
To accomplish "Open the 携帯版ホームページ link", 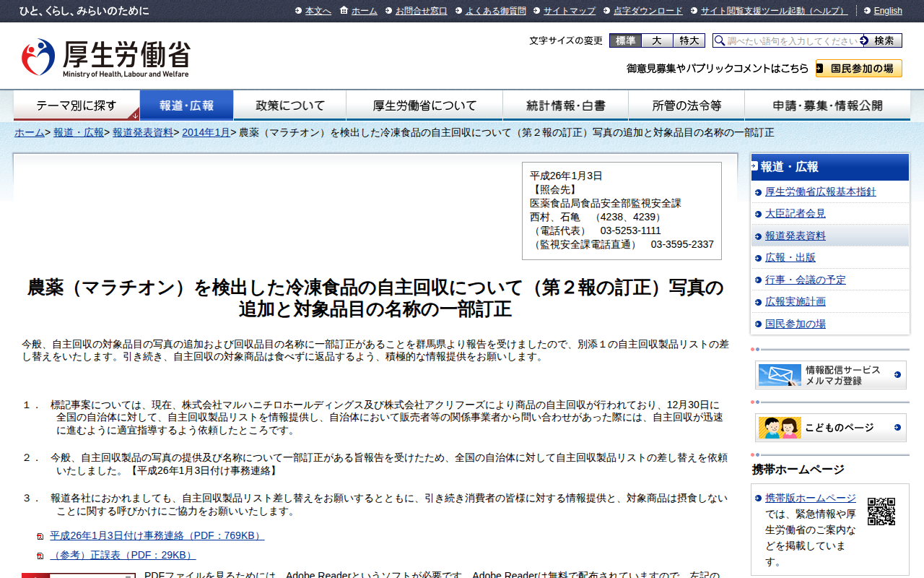I will (810, 498).
